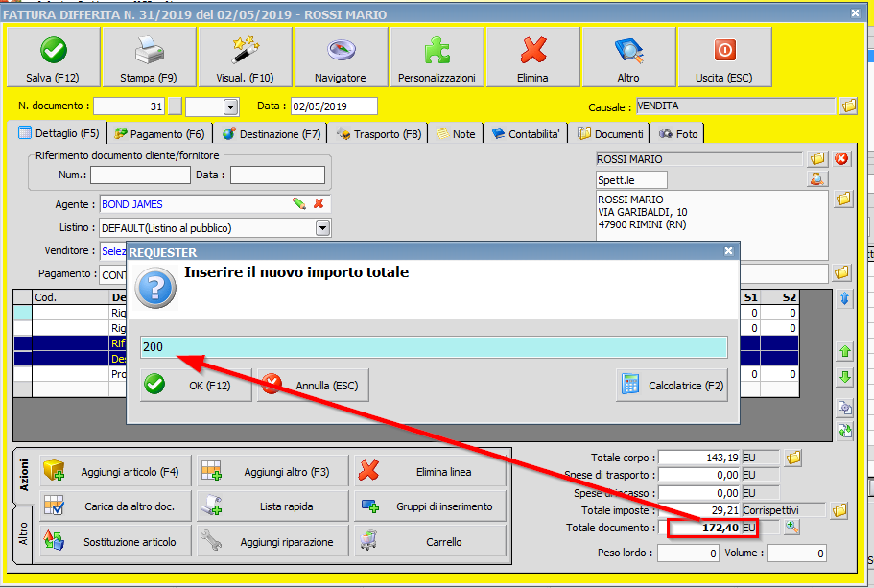This screenshot has height=588, width=874.
Task: Click the Peso lordo field
Action: 688,553
